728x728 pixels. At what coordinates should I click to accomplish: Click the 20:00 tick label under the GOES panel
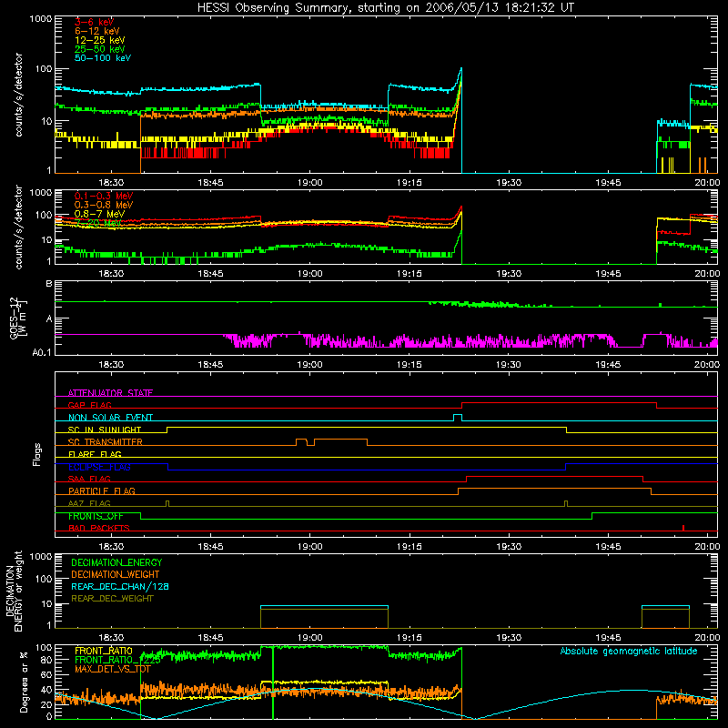point(707,365)
